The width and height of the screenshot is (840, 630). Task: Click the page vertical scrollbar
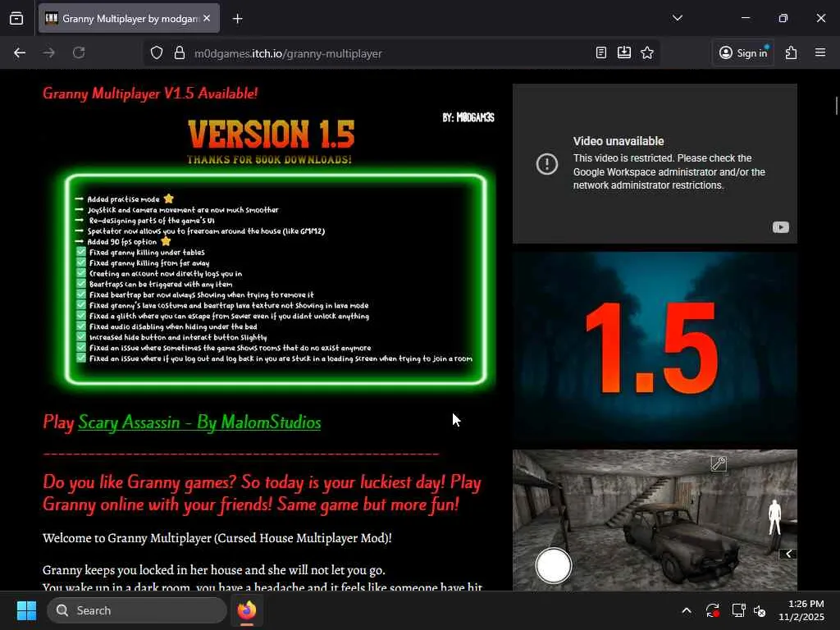(836, 106)
